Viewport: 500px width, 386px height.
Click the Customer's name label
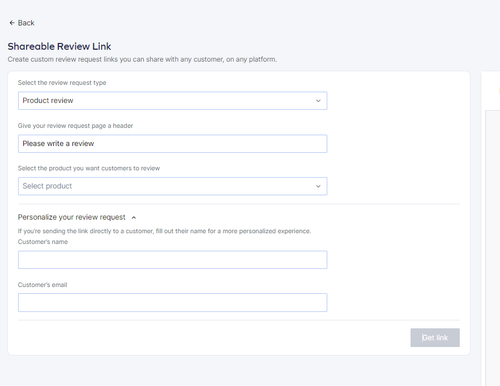pos(43,242)
